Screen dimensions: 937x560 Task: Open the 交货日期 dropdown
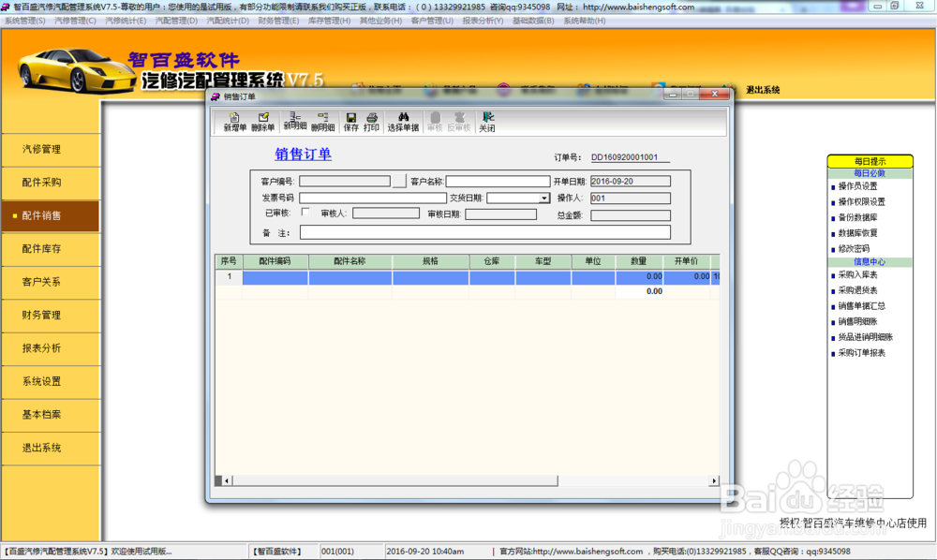pyautogui.click(x=543, y=199)
